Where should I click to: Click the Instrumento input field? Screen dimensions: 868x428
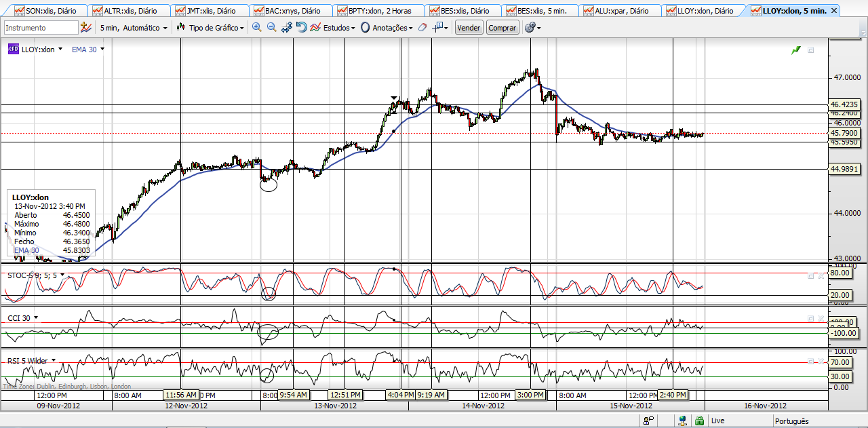pyautogui.click(x=41, y=28)
